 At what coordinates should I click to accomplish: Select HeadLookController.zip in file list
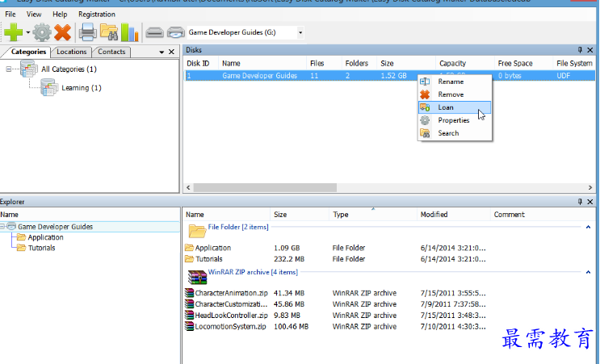click(231, 316)
